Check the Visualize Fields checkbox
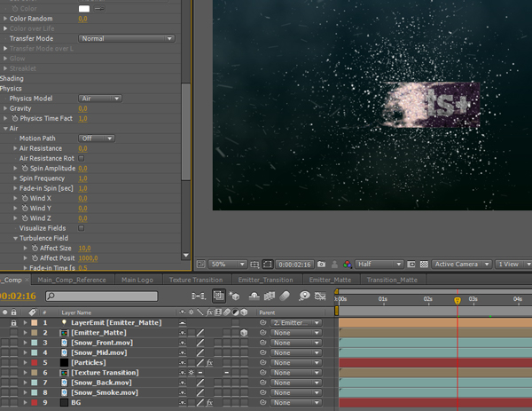 click(82, 228)
